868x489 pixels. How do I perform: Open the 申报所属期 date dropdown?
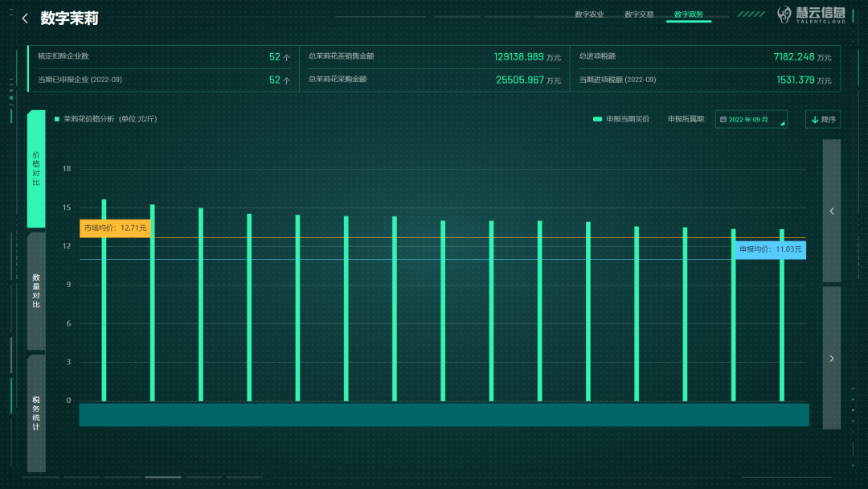pos(751,119)
